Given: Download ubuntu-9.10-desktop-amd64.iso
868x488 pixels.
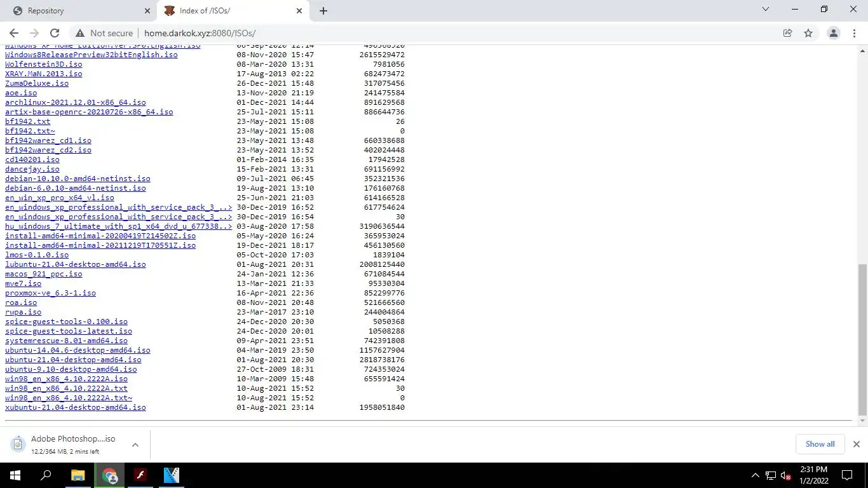Looking at the screenshot, I should tap(71, 369).
